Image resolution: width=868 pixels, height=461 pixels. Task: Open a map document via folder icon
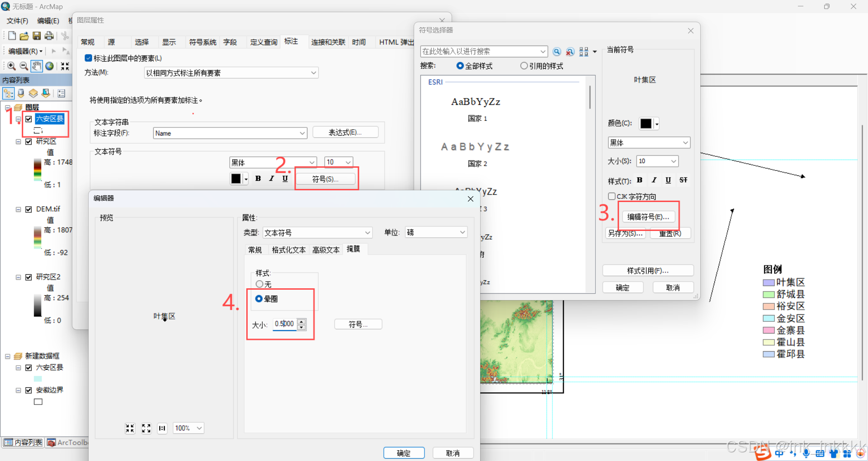[x=24, y=36]
